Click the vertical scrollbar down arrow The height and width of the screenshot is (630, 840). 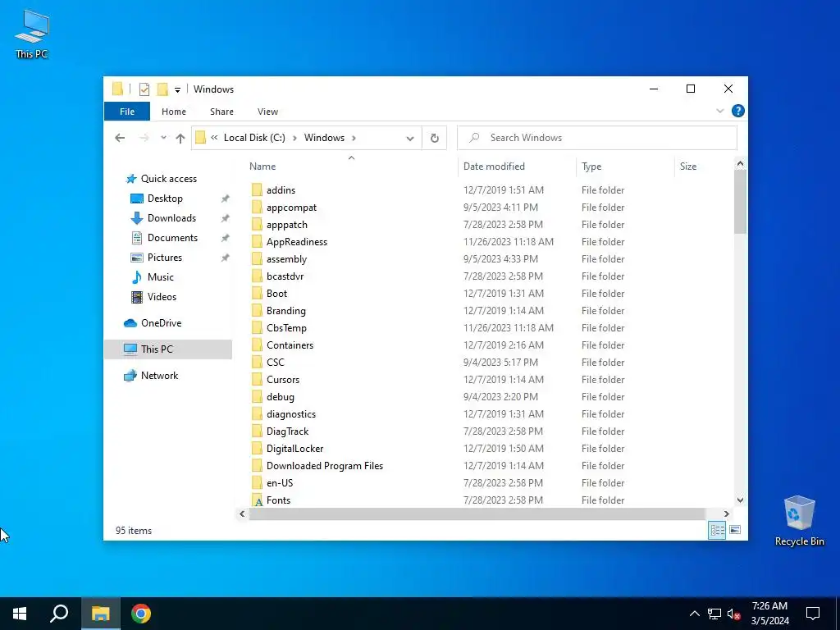[740, 500]
